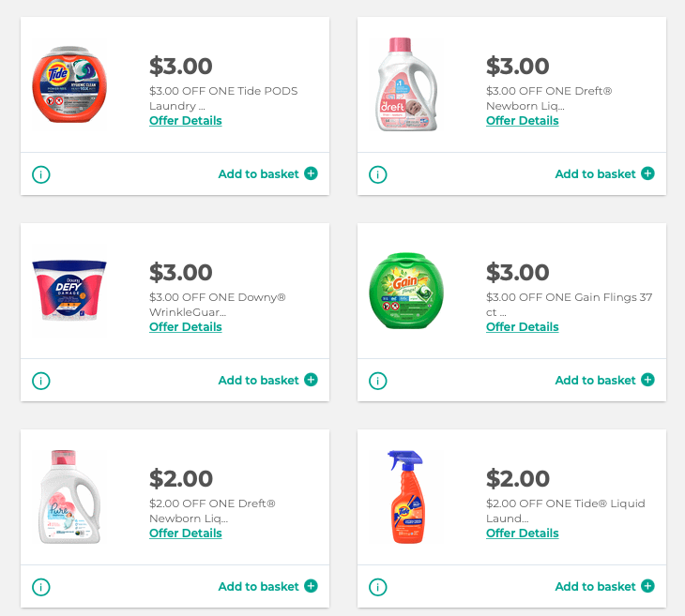
Task: Click info icon on Tide Liquid coupon
Action: click(x=378, y=587)
